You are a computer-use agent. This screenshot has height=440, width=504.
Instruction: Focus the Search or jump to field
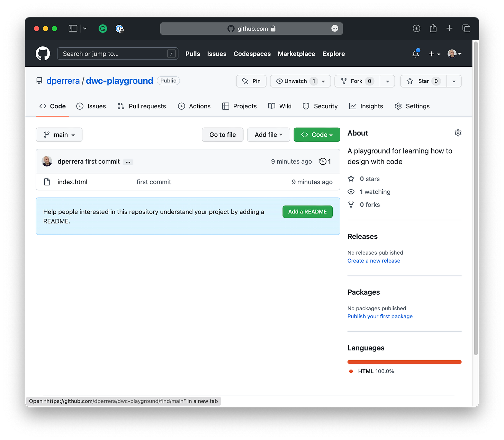pyautogui.click(x=118, y=54)
